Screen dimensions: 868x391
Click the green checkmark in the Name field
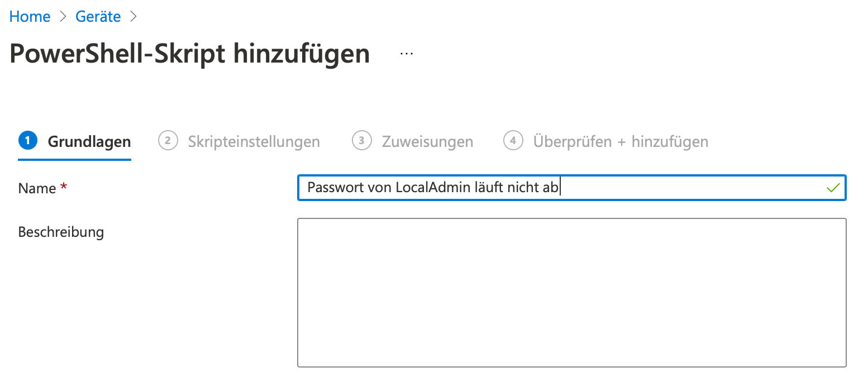click(x=832, y=188)
